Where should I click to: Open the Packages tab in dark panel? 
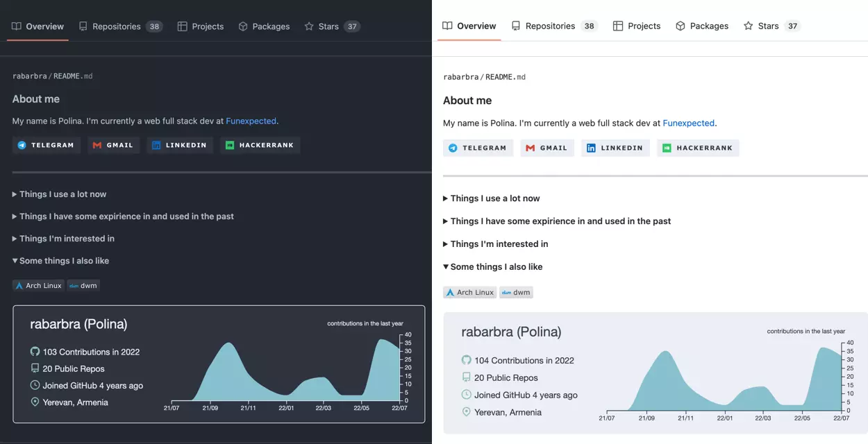pos(264,26)
